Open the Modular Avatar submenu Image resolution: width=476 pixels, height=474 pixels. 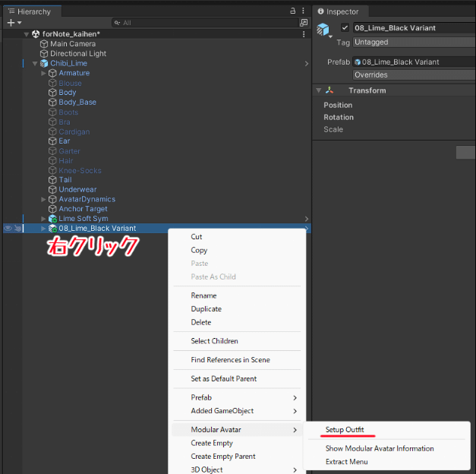point(237,430)
